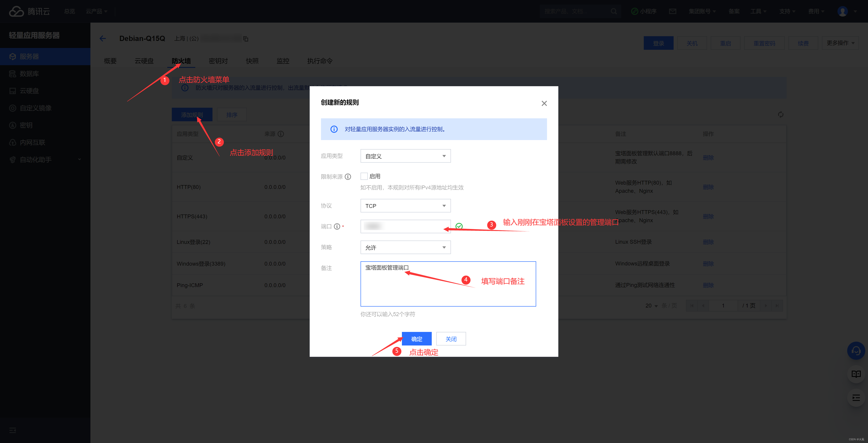Open the mini program icon link
Screen dimensions: 868x443
click(x=644, y=11)
